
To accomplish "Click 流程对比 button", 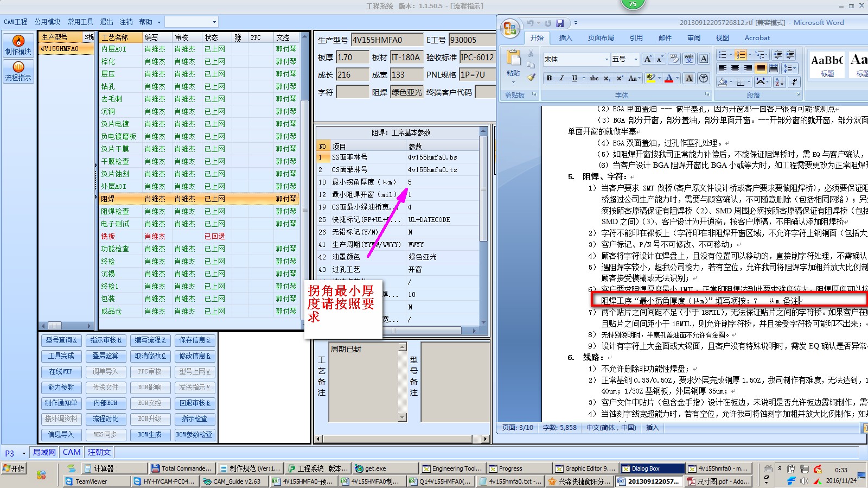I will coord(105,419).
